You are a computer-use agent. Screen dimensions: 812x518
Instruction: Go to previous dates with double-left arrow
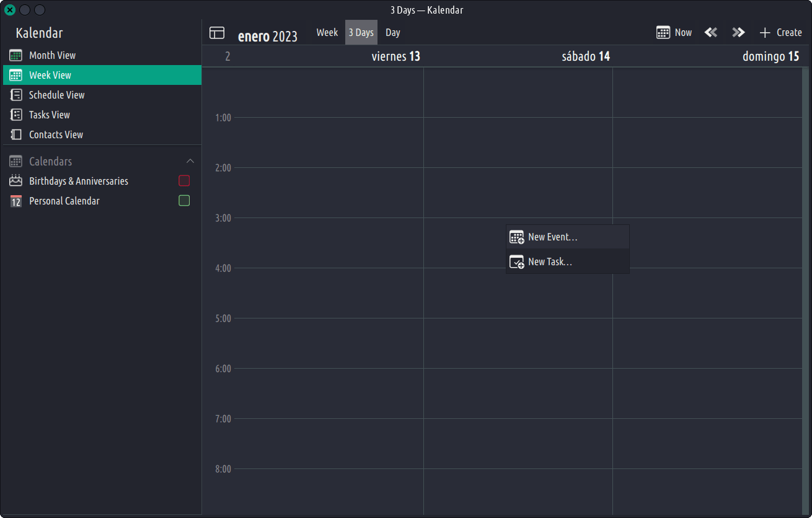711,33
